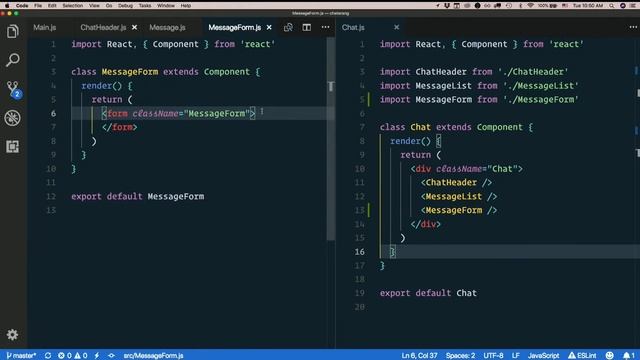Open the Explorer files view
The height and width of the screenshot is (360, 640).
(13, 32)
